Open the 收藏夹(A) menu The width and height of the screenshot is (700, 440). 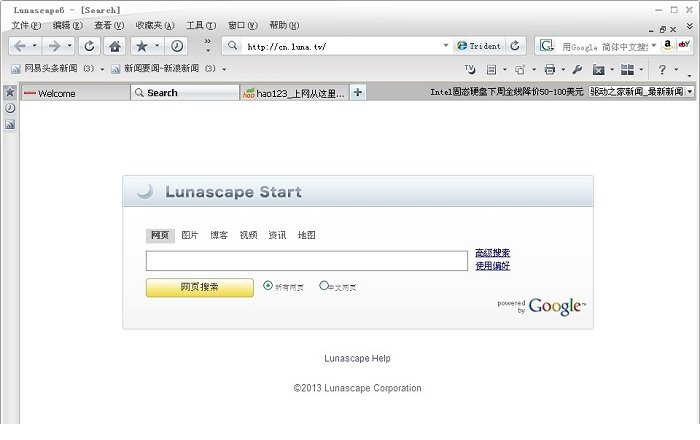(x=155, y=25)
